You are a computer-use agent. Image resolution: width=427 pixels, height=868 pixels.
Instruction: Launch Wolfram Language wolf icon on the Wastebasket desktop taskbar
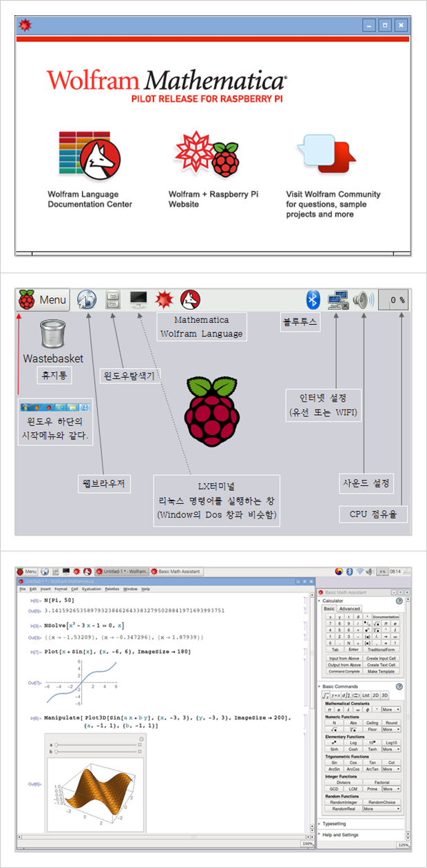pyautogui.click(x=190, y=299)
